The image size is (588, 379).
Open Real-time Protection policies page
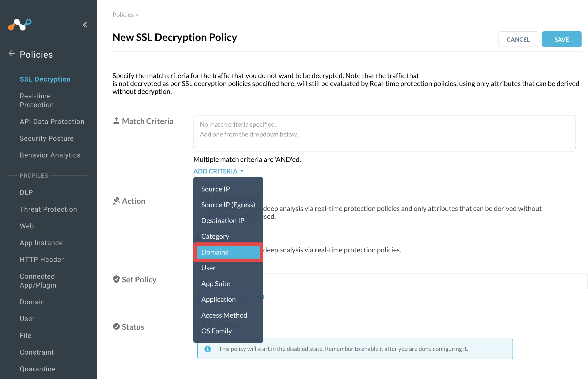pyautogui.click(x=37, y=100)
